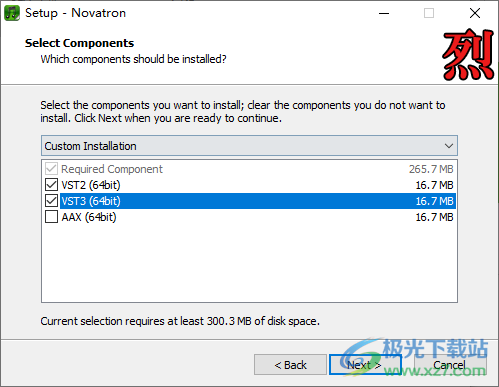The image size is (499, 387).
Task: Select the AAX (64bit) label
Action: coord(89,217)
